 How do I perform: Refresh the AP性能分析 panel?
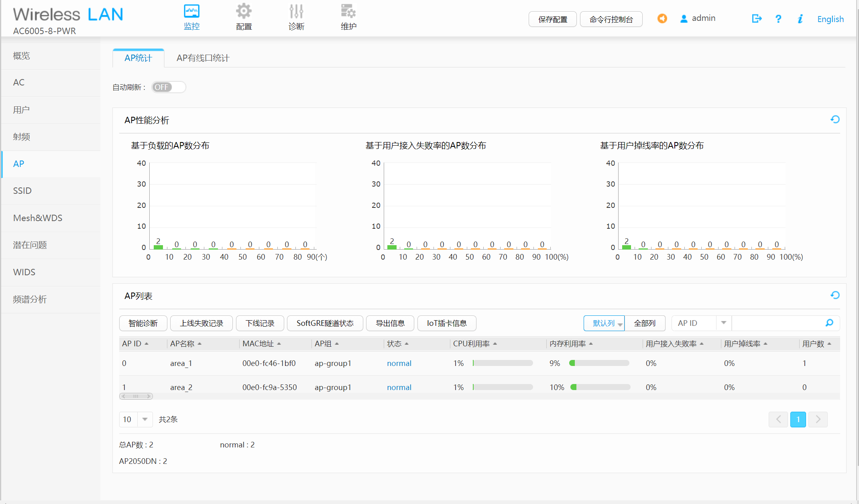pyautogui.click(x=835, y=119)
